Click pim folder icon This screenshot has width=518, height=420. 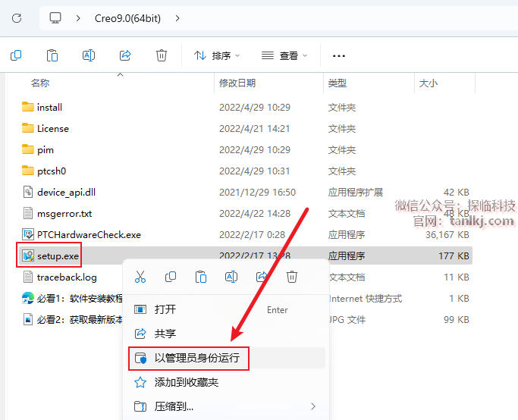tap(28, 149)
